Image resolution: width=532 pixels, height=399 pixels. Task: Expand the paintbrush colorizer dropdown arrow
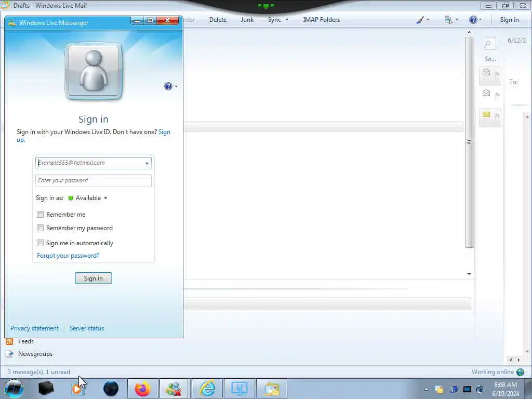pyautogui.click(x=428, y=20)
